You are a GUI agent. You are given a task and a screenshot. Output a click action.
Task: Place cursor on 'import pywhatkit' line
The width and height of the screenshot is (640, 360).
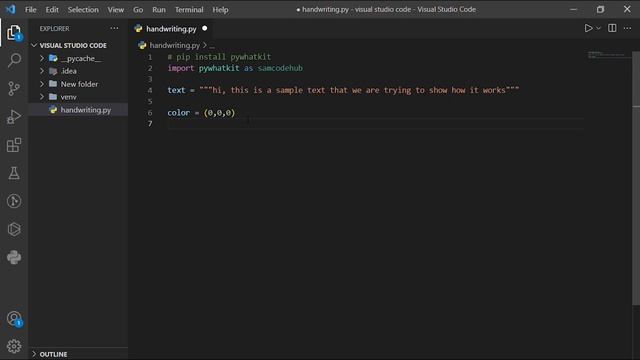pos(235,68)
